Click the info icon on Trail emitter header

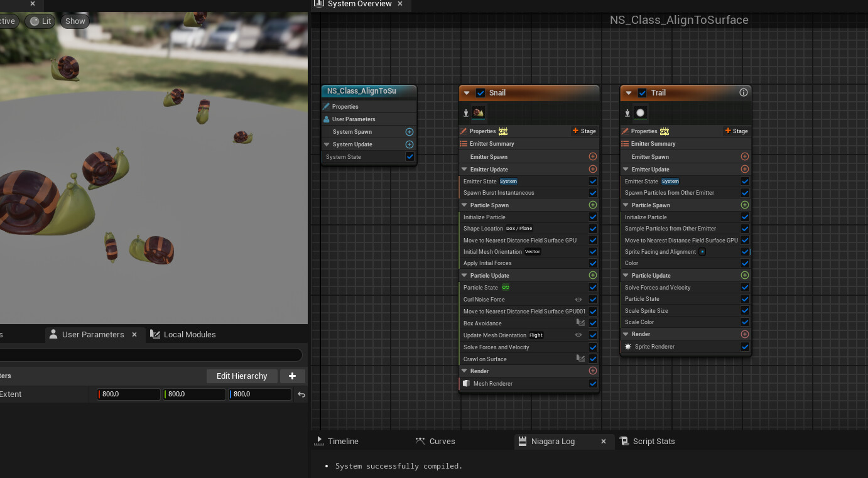point(744,93)
